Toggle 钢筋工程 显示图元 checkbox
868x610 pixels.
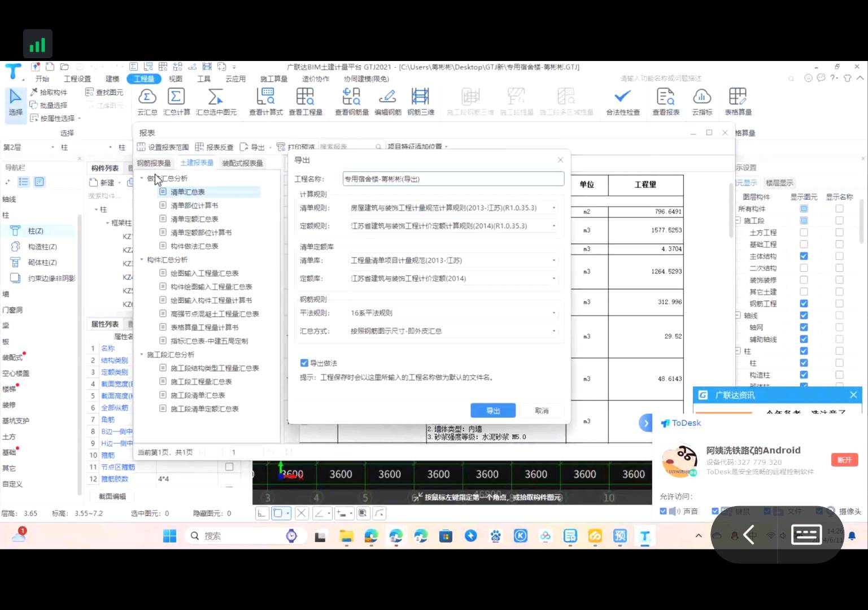(x=804, y=303)
